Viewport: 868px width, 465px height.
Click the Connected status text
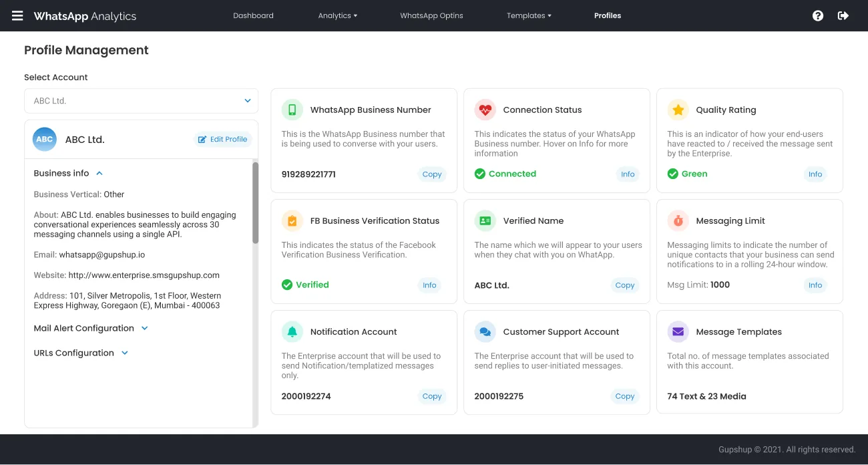(x=512, y=174)
